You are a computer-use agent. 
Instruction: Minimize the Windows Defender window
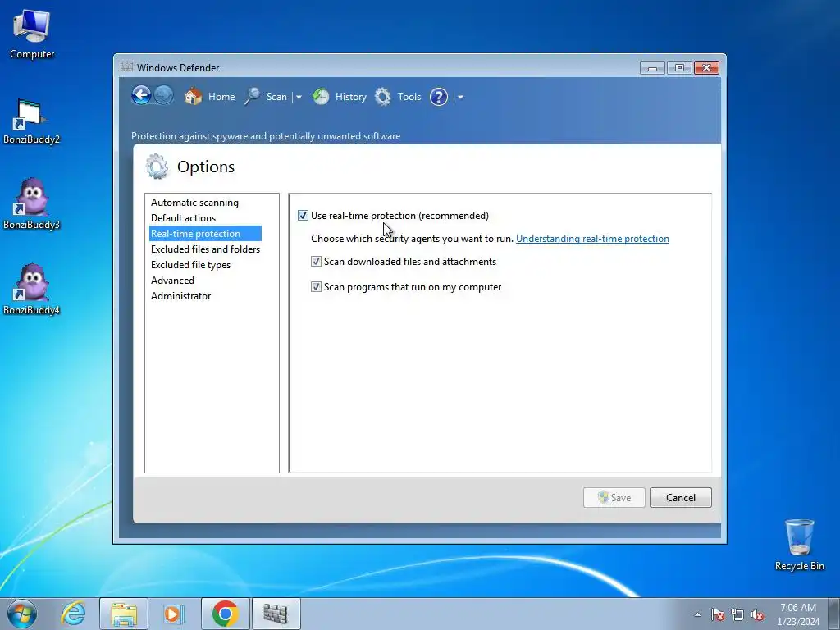(x=652, y=67)
